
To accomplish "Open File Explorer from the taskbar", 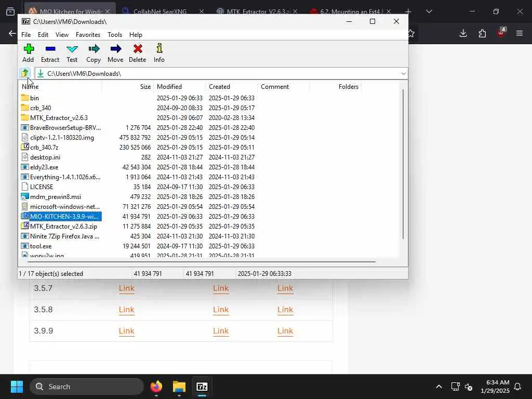I will 179,387.
